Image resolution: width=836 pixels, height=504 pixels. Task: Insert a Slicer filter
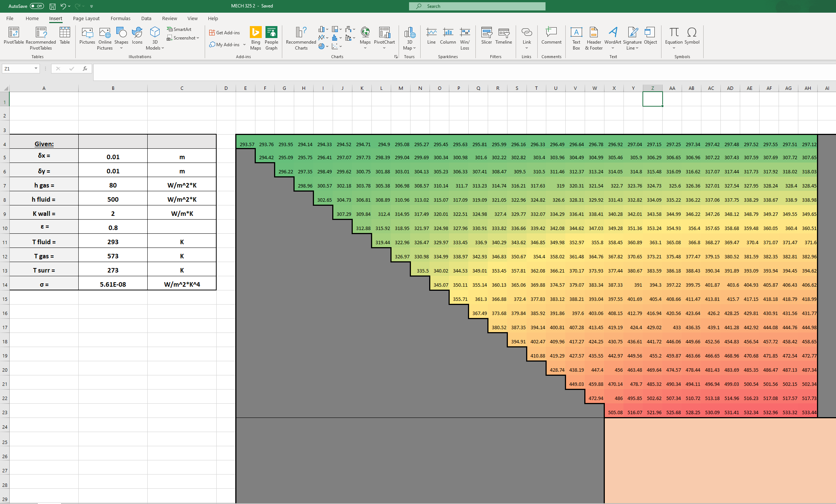point(487,36)
